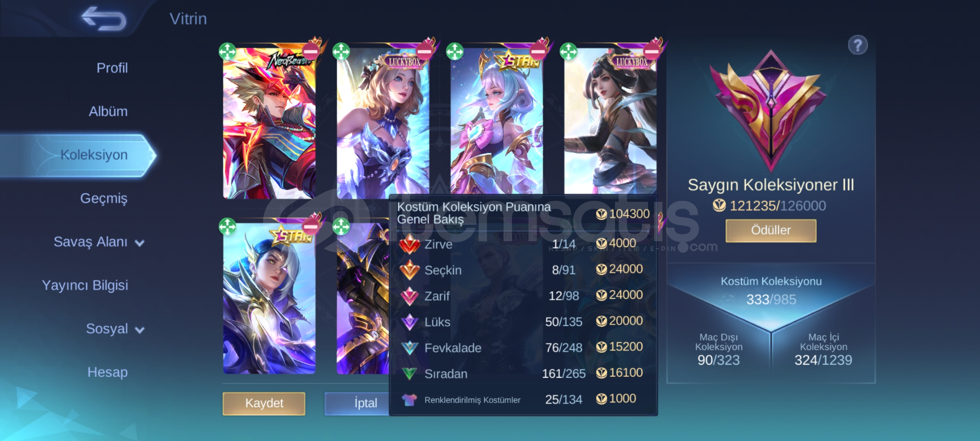The height and width of the screenshot is (441, 980).
Task: Remove the NeoBeast skin with the red minus
Action: click(x=311, y=52)
